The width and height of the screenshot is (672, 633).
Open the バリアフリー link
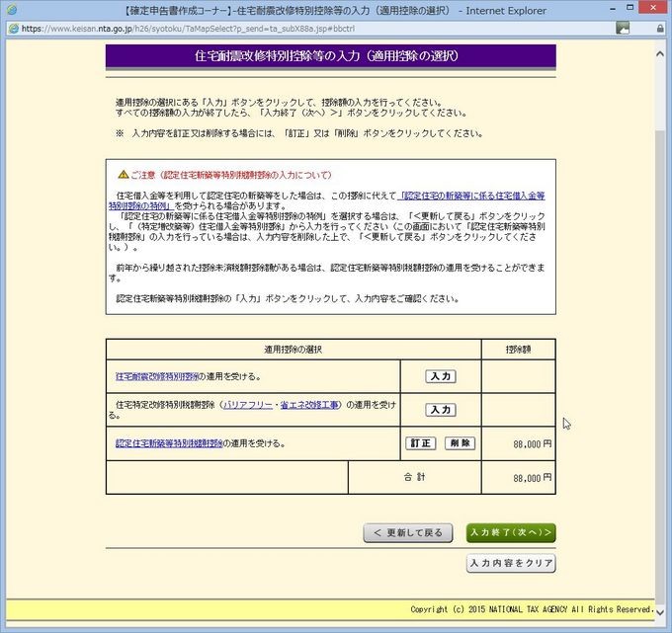coord(248,405)
